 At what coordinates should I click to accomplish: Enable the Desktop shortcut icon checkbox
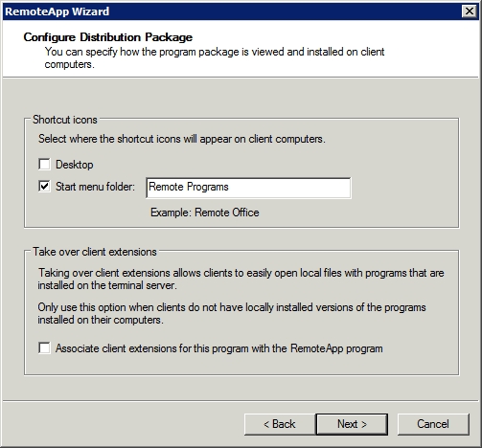tap(44, 165)
